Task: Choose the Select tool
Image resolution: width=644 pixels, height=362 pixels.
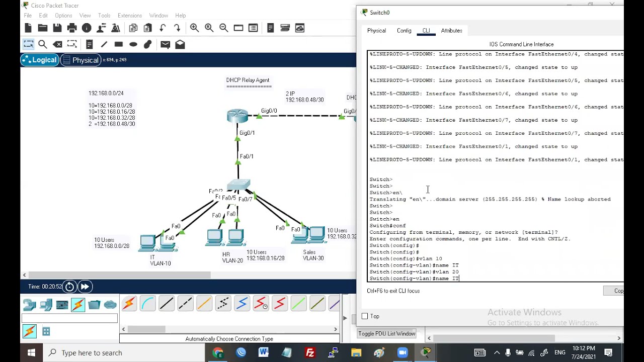Action: click(x=28, y=45)
